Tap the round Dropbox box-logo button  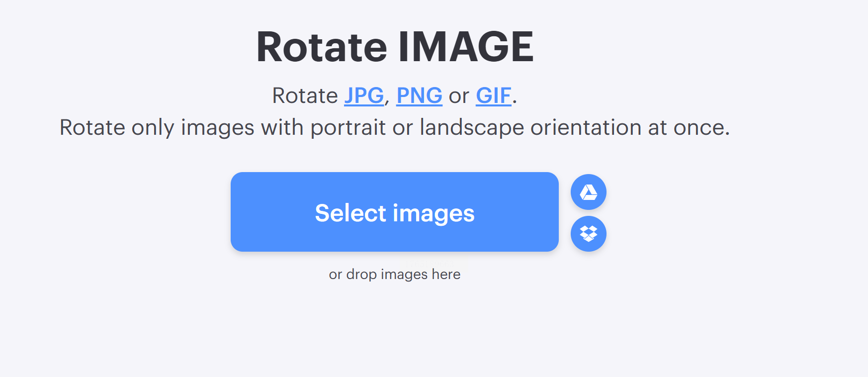point(588,234)
